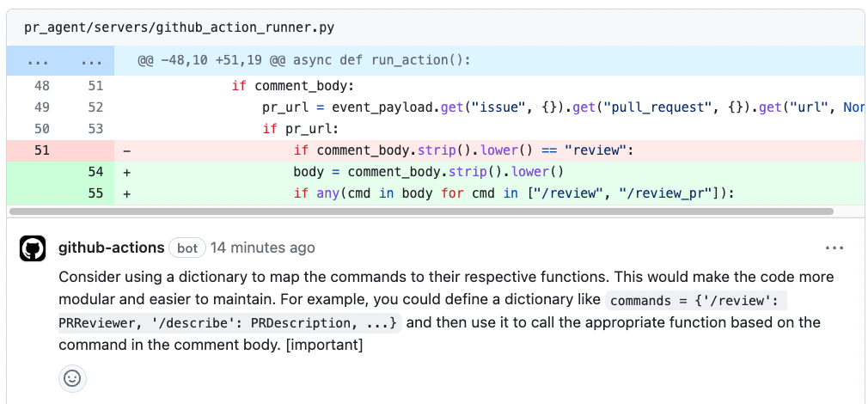This screenshot has height=404, width=868.
Task: Click the inline "commands = {'/review':" code snippet
Action: (x=696, y=301)
